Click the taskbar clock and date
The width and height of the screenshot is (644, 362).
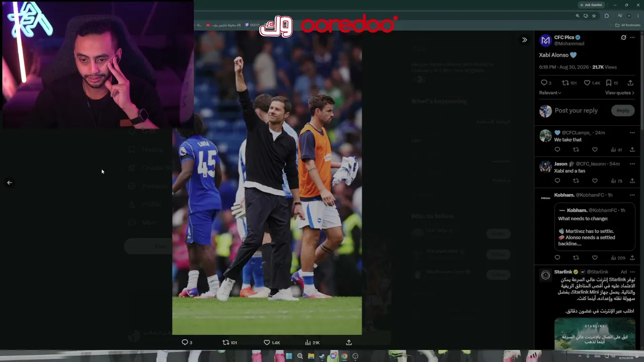[x=626, y=356]
